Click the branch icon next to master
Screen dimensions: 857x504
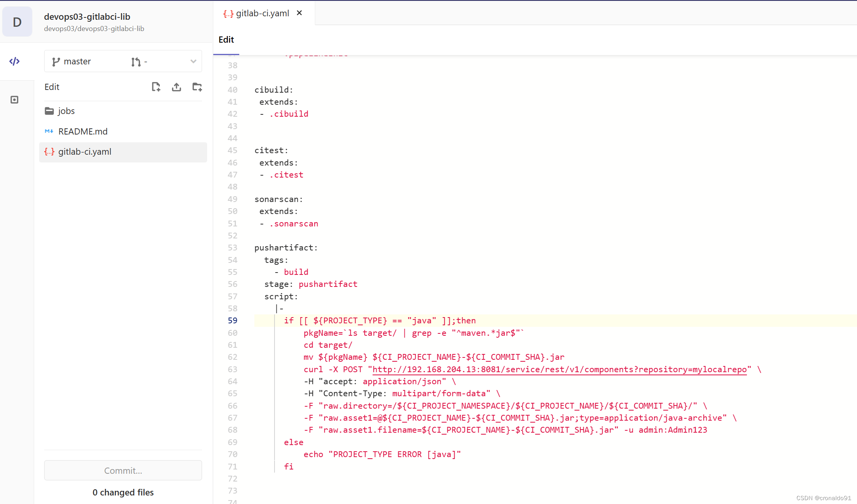point(56,61)
